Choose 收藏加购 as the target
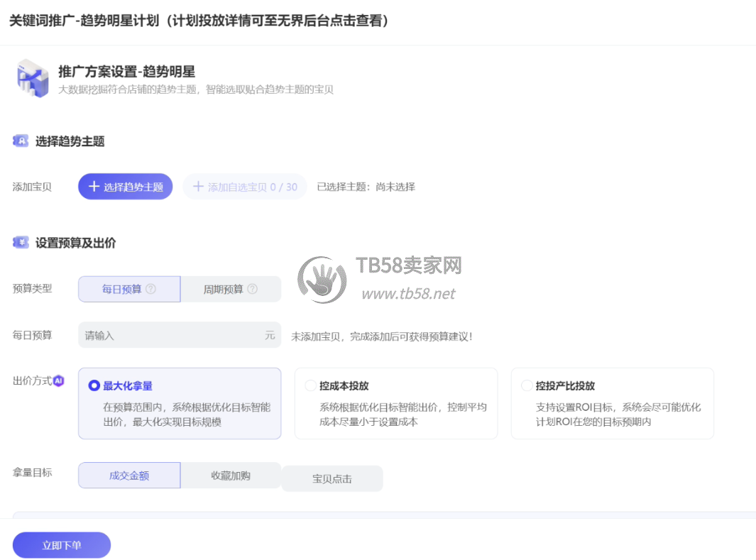The image size is (756, 560). [x=230, y=476]
